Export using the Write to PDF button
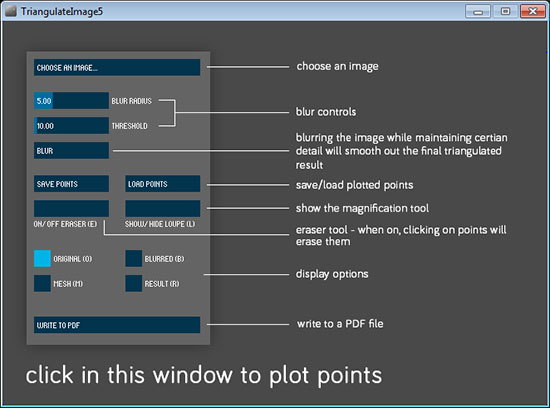 [x=117, y=325]
